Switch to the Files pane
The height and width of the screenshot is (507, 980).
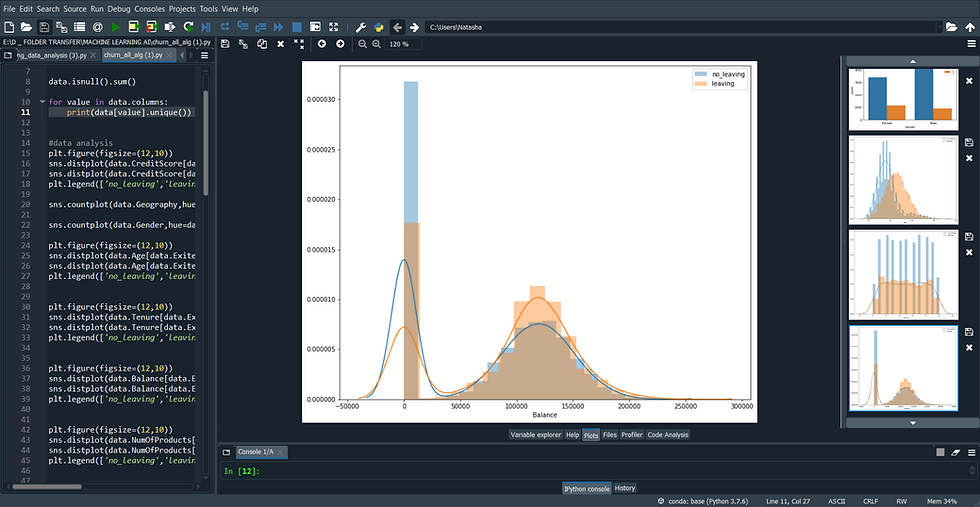point(609,434)
